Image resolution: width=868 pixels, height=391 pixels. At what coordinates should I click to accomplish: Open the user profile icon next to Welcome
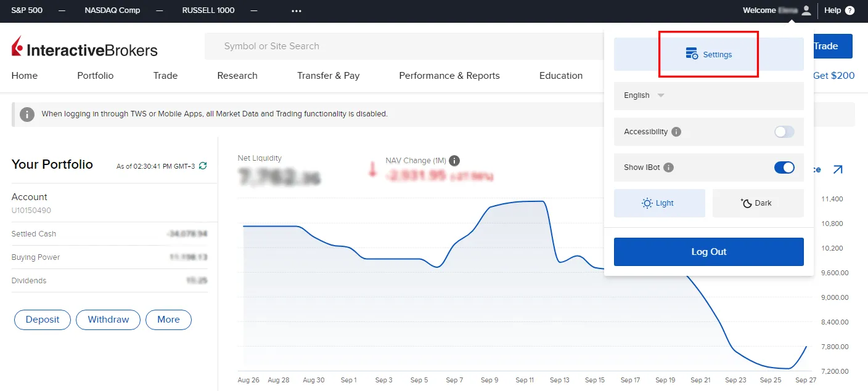(806, 10)
